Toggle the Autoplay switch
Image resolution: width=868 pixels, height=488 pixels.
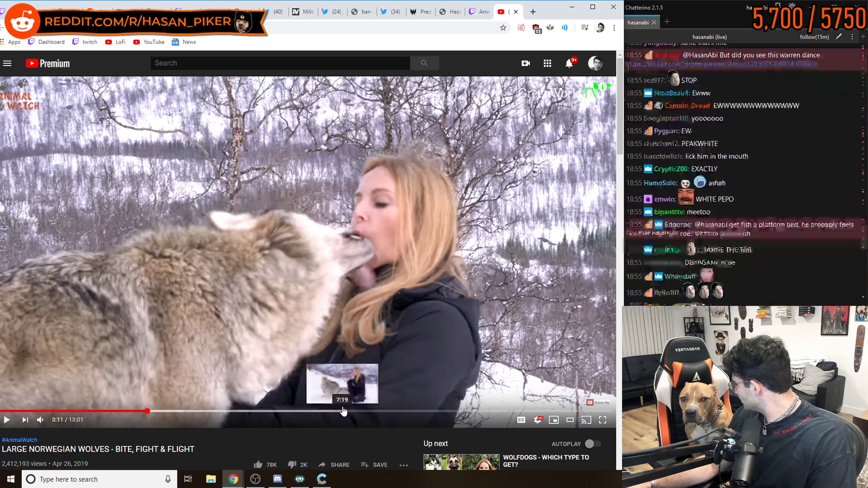pos(592,444)
